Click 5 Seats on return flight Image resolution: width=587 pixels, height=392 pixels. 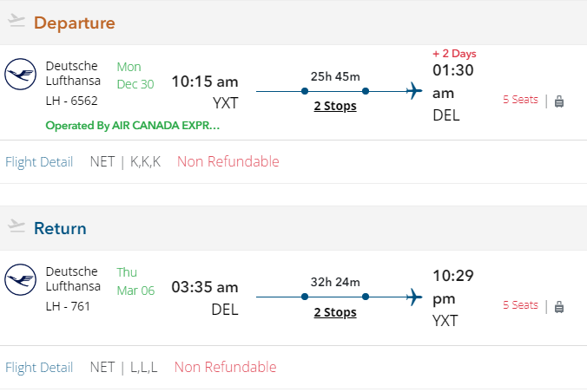click(x=520, y=305)
